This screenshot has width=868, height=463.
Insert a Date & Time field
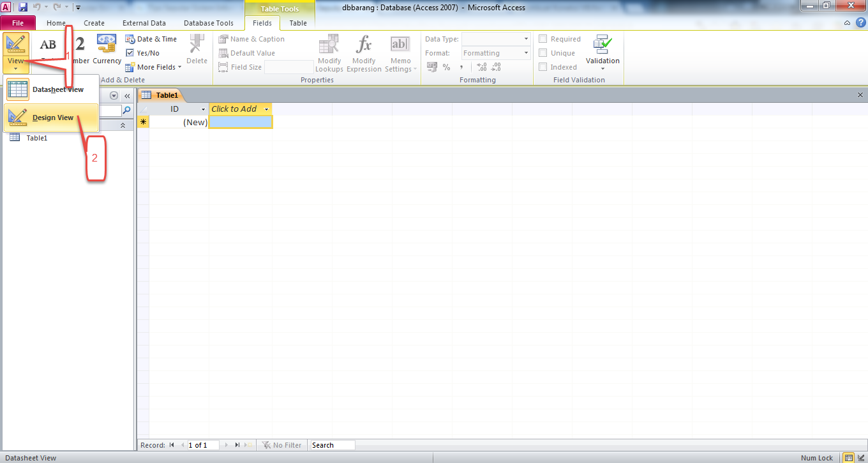151,39
